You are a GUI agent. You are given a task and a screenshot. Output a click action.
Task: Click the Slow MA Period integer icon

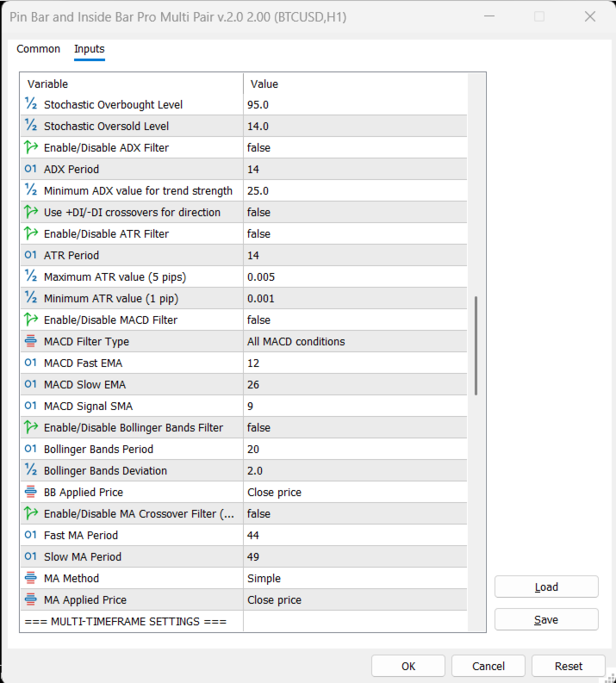31,556
